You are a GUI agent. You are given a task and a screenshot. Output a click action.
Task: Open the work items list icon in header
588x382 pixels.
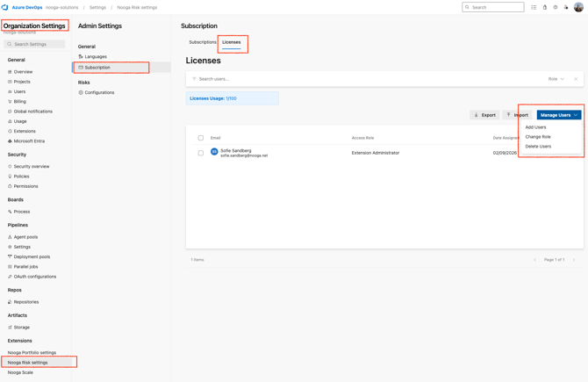click(x=534, y=7)
